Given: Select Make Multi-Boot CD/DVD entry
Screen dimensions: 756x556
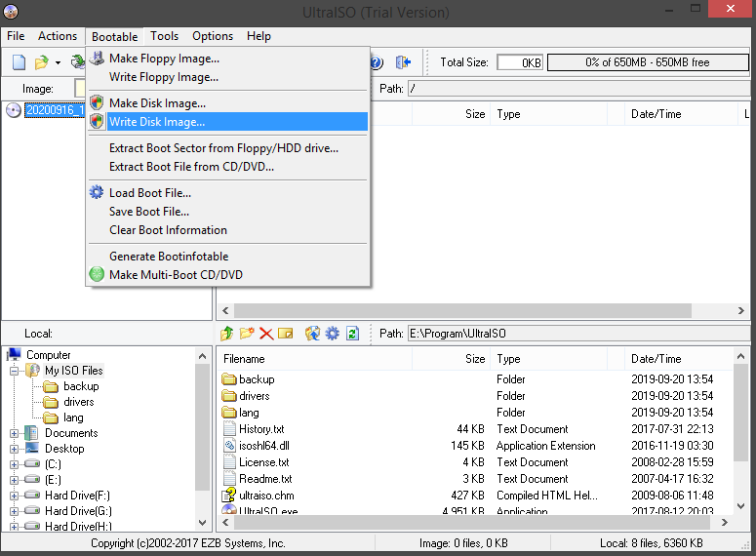Looking at the screenshot, I should coord(227,275).
